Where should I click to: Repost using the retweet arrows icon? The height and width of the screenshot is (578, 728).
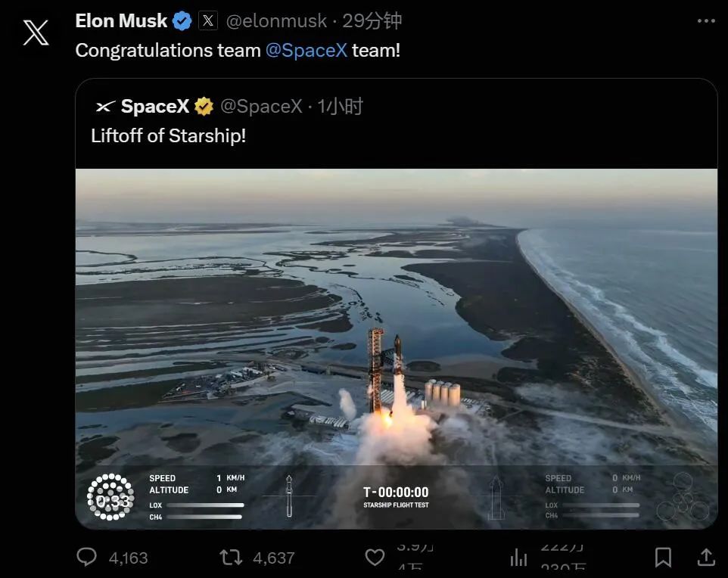click(x=231, y=558)
